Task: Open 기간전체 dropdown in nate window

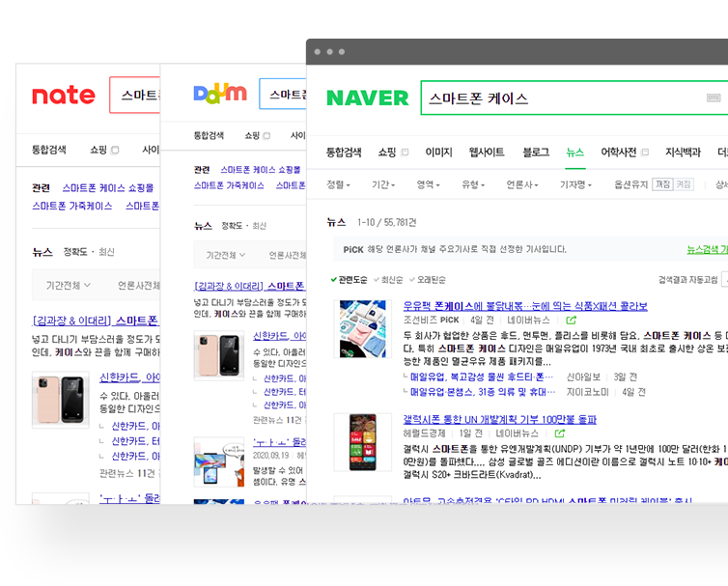Action: (x=69, y=285)
